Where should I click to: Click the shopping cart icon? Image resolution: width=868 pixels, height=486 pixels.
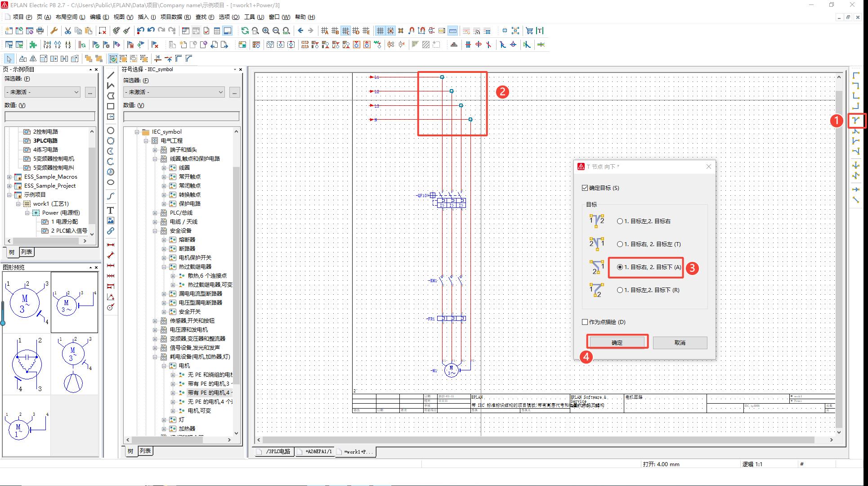(529, 31)
